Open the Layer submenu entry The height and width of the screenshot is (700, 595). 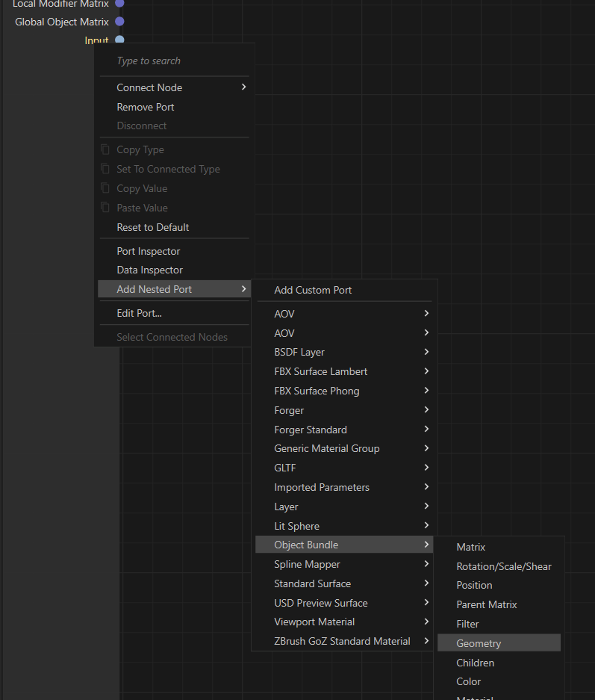pos(344,507)
